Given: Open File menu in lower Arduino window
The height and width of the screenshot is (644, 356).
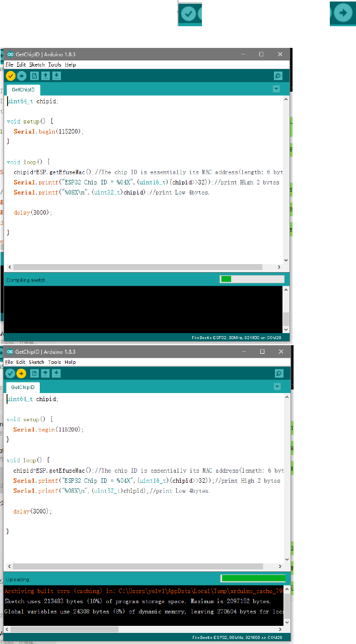Looking at the screenshot, I should [x=9, y=362].
